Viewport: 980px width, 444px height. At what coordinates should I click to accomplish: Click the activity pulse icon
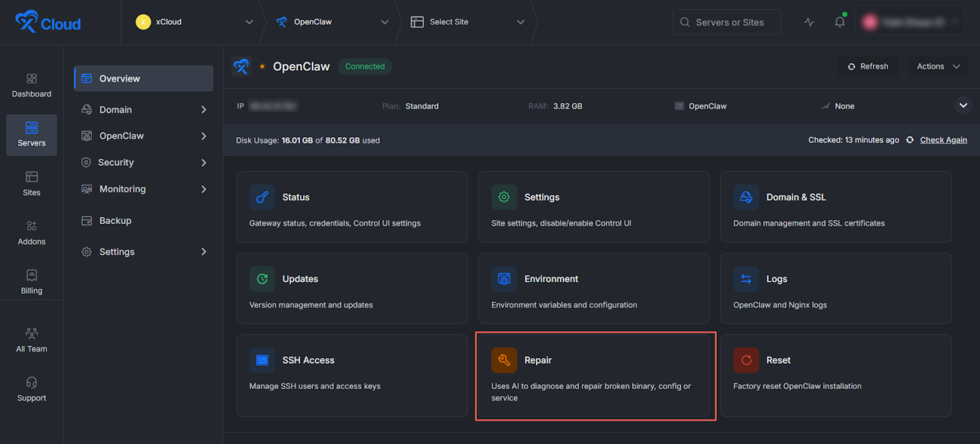pos(809,22)
